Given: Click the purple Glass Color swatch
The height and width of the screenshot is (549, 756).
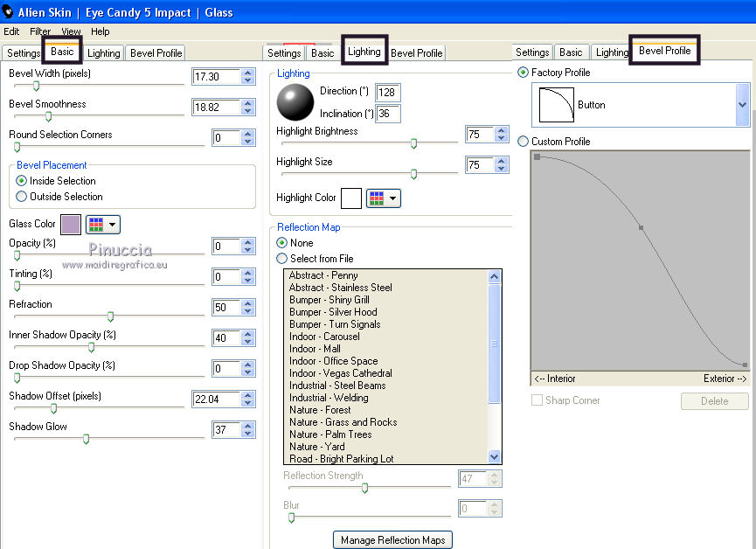Looking at the screenshot, I should click(71, 225).
